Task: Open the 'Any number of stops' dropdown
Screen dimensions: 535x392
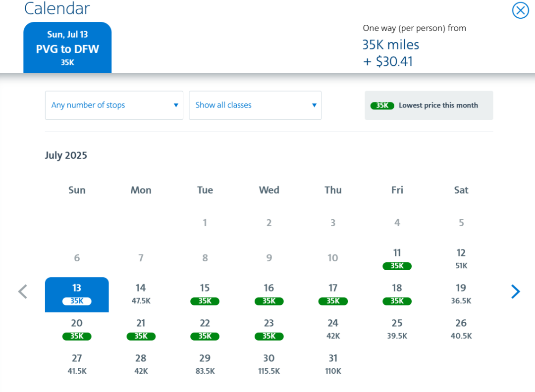Action: [x=114, y=105]
